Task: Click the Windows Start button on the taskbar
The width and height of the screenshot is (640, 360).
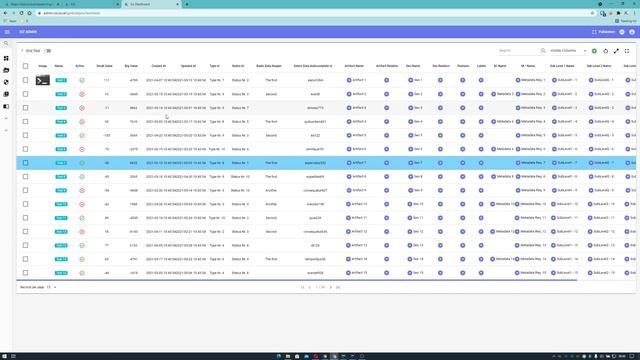Action: click(x=5, y=356)
